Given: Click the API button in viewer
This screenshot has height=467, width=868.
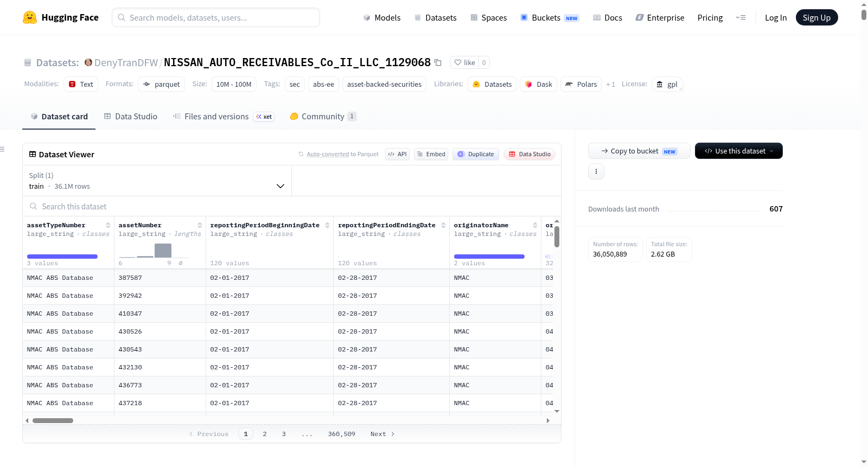Looking at the screenshot, I should tap(397, 154).
